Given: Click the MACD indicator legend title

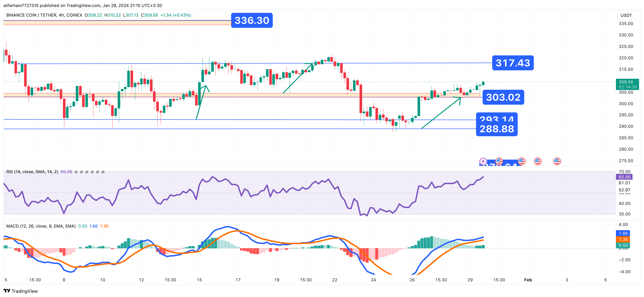Looking at the screenshot, I should point(41,226).
